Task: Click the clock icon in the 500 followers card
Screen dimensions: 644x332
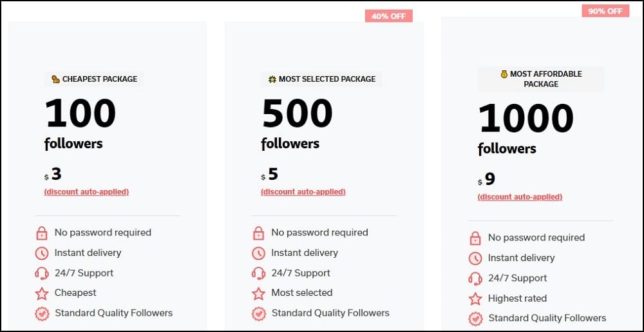Action: tap(258, 253)
